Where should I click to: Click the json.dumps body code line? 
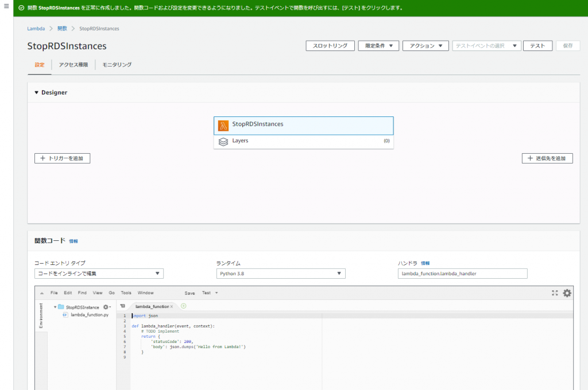coord(198,347)
